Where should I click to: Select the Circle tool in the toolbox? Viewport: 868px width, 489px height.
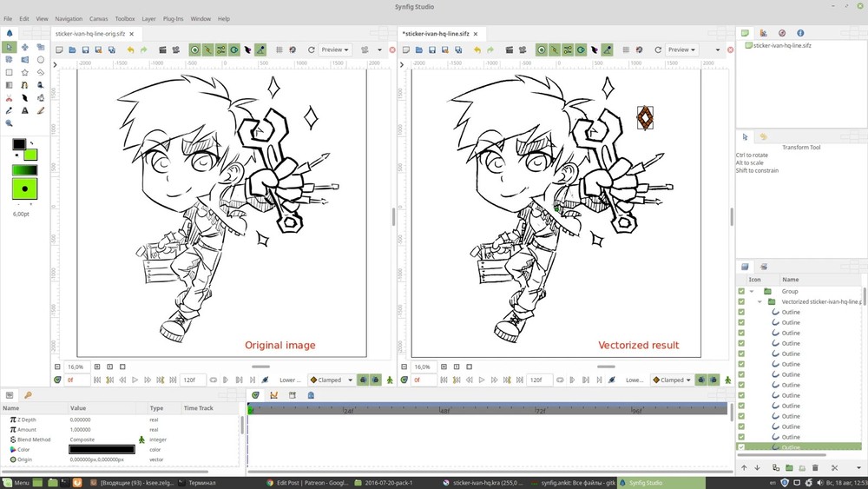[41, 60]
